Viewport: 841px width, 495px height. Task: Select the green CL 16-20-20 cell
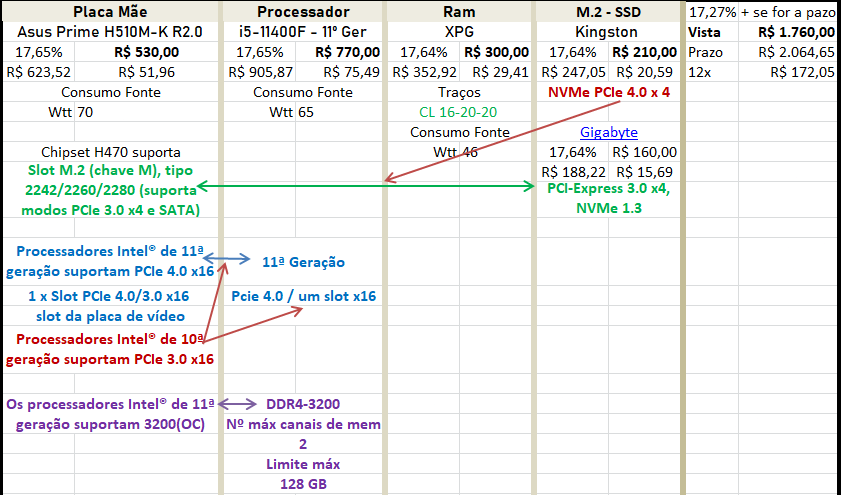click(x=459, y=112)
